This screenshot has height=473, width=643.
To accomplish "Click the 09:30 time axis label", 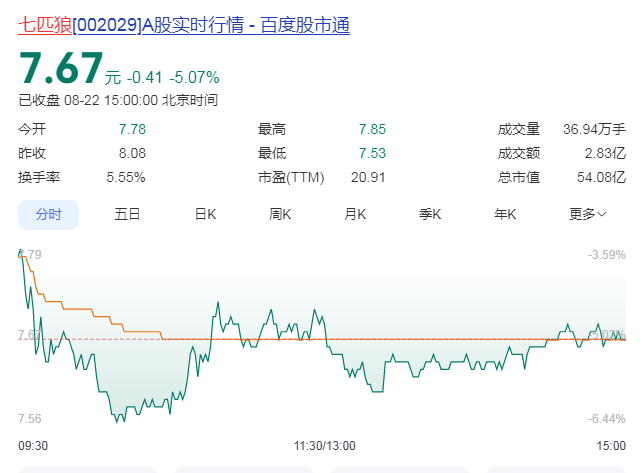I will [33, 446].
